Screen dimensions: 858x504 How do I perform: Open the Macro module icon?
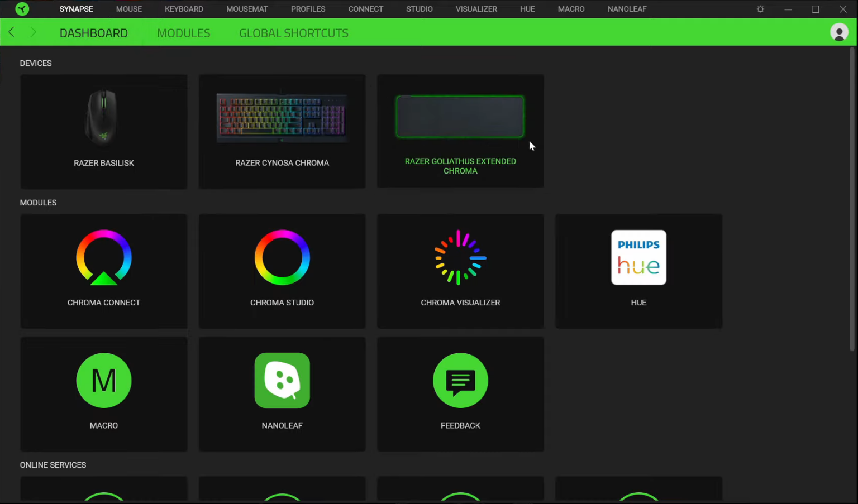[x=104, y=380]
